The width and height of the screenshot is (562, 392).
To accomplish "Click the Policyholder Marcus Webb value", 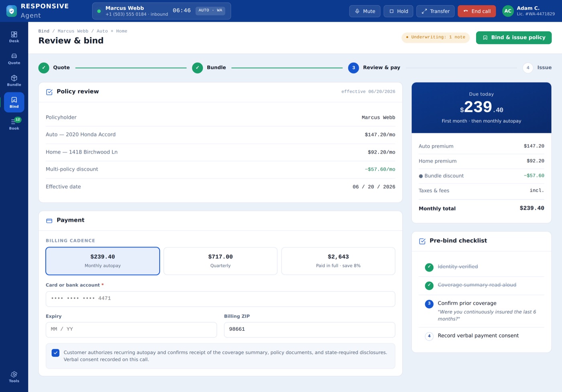I will pos(379,118).
